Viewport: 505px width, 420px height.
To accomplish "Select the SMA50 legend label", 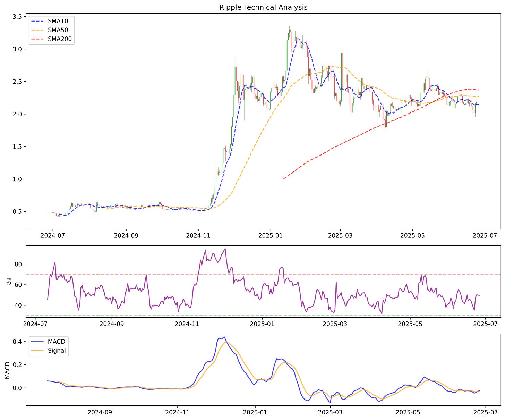I will [58, 30].
